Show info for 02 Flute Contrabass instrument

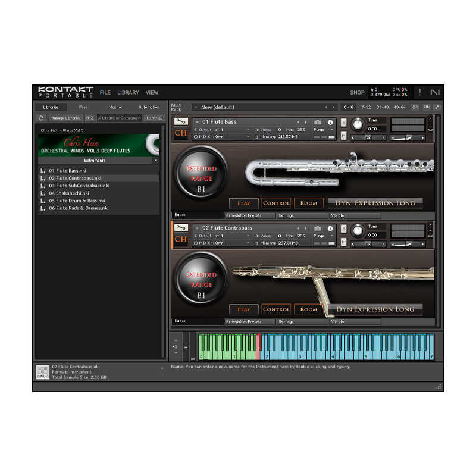click(330, 228)
